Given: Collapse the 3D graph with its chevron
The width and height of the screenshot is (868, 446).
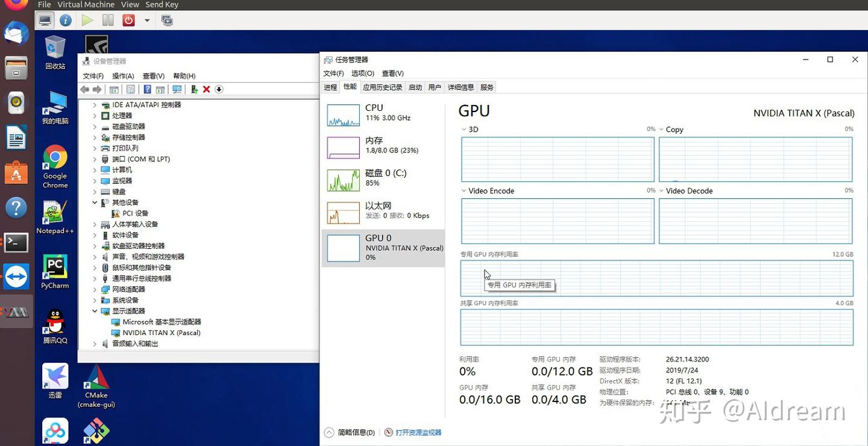Looking at the screenshot, I should [x=462, y=129].
